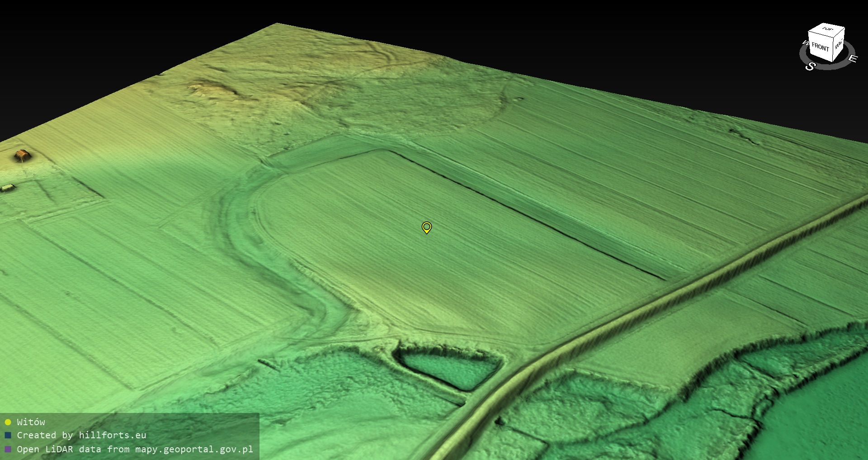
Task: Click the E compass letter
Action: coord(852,59)
